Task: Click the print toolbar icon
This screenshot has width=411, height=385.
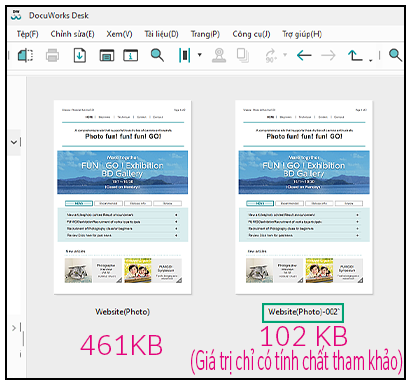Action: click(52, 55)
